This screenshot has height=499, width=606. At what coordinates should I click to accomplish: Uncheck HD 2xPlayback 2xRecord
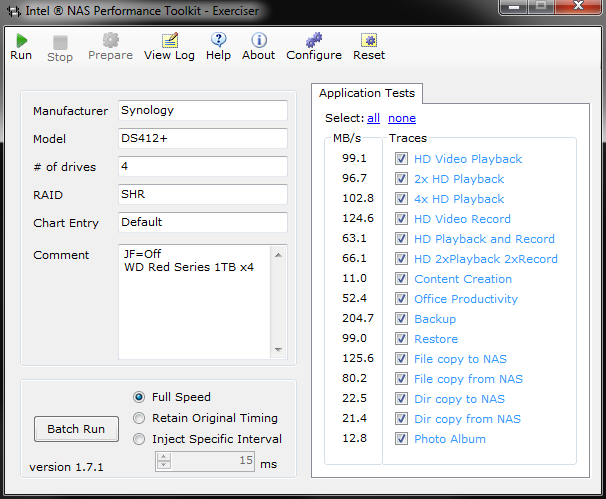pyautogui.click(x=401, y=259)
